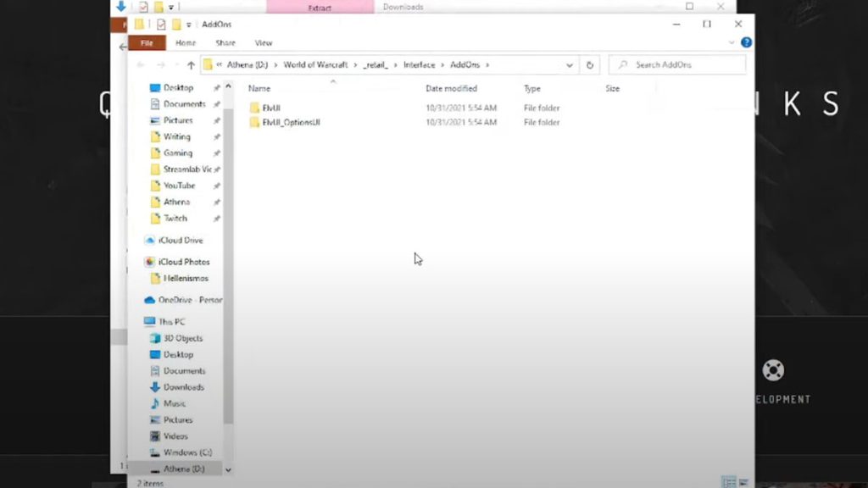Screen dimensions: 868x488
Task: Select Windows (C:) drive in the sidebar
Action: click(186, 452)
